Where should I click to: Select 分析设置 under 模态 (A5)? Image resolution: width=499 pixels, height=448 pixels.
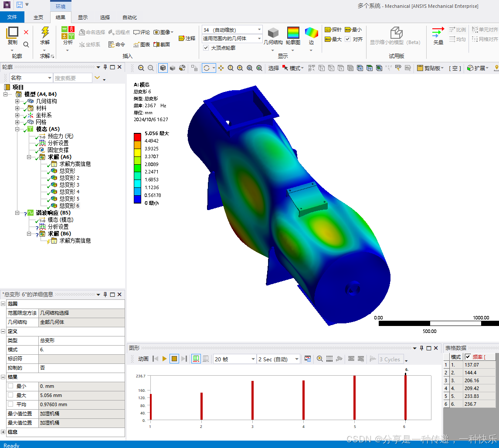(58, 143)
